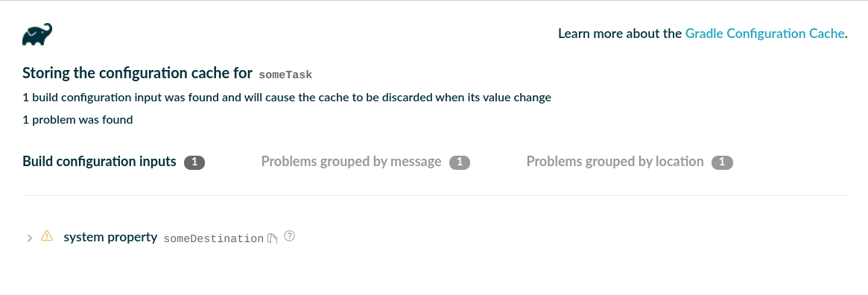Viewport: 868px width, 295px height.
Task: Click the Storing the configuration cache heading
Action: pos(137,74)
